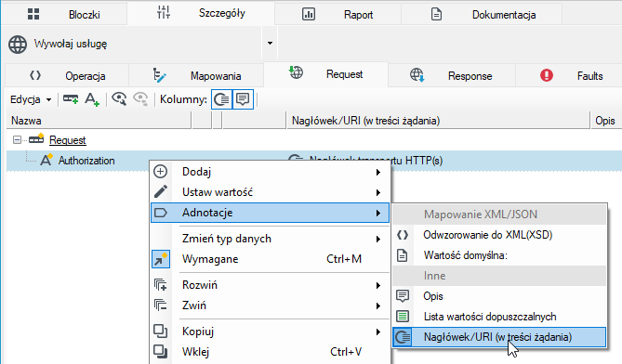
Task: Click the Request link in the tree
Action: click(68, 140)
